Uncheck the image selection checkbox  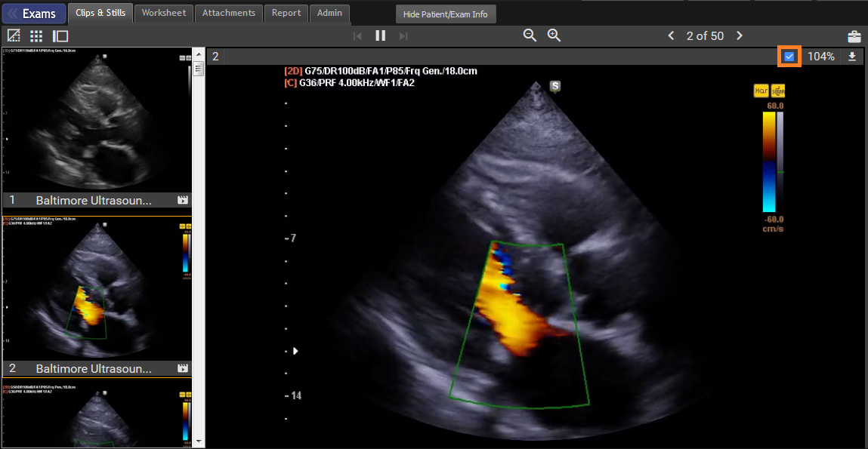click(x=789, y=57)
